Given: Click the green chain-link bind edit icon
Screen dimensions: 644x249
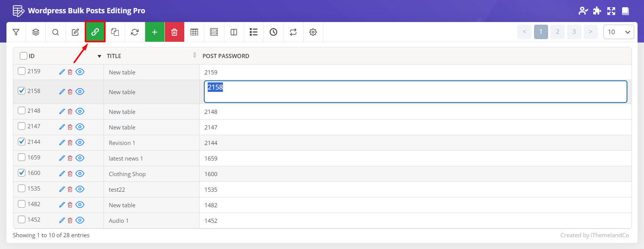Looking at the screenshot, I should 95,32.
